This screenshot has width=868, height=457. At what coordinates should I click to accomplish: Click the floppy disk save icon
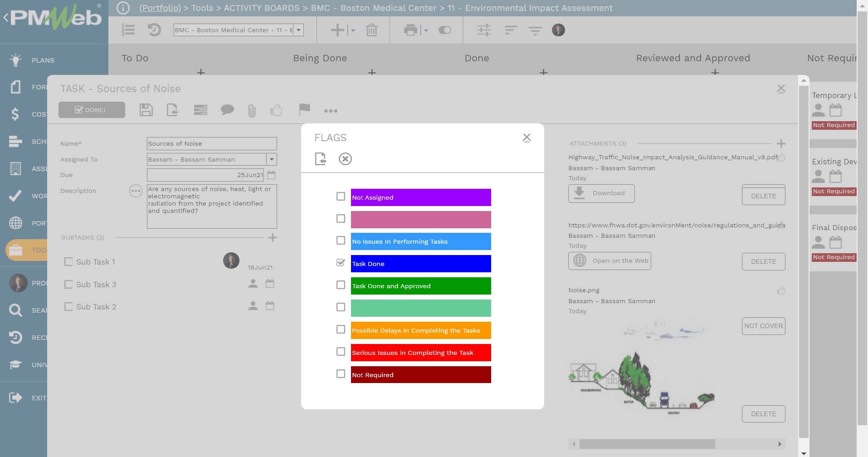[146, 110]
